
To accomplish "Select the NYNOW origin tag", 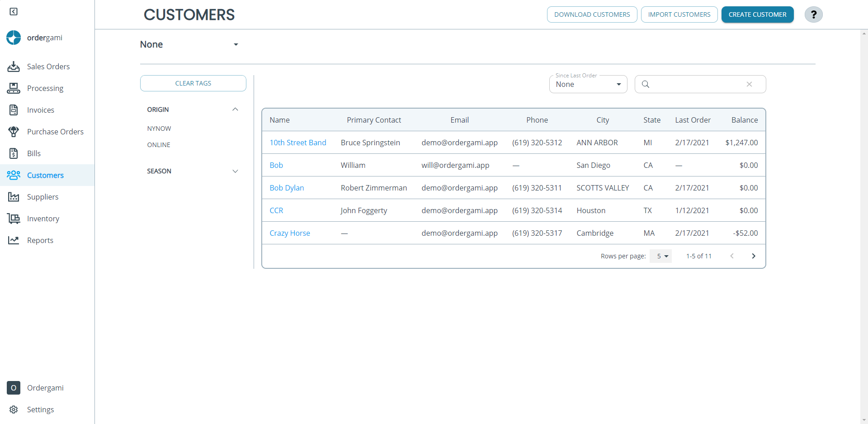I will point(159,129).
